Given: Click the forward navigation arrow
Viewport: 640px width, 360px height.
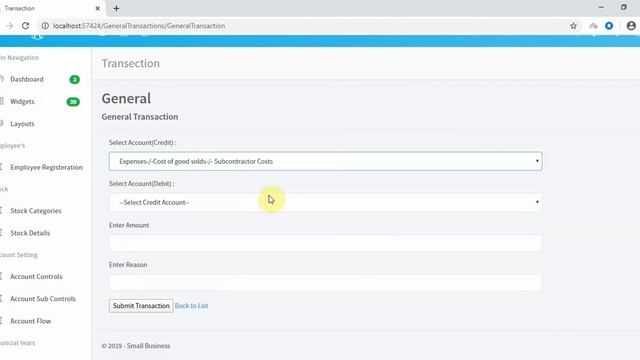Looking at the screenshot, I should (x=9, y=26).
